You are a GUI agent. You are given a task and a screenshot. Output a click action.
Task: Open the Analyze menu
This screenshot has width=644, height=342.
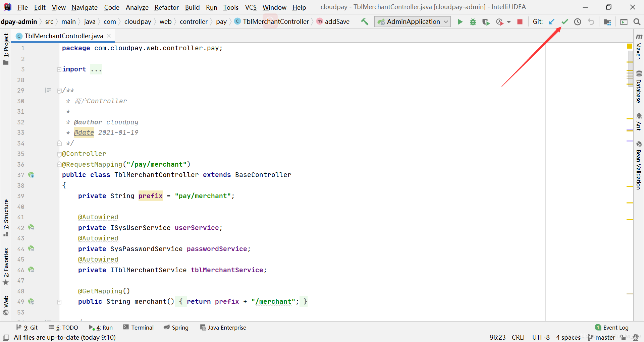click(x=137, y=7)
